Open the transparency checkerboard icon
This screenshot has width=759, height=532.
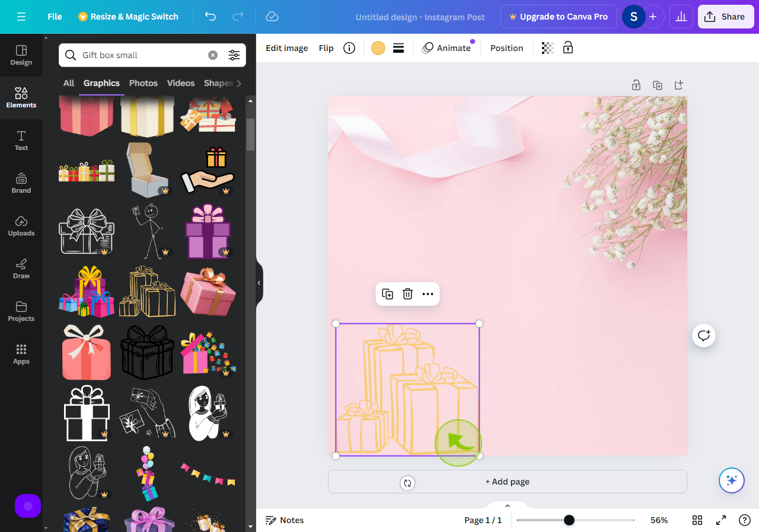click(548, 48)
